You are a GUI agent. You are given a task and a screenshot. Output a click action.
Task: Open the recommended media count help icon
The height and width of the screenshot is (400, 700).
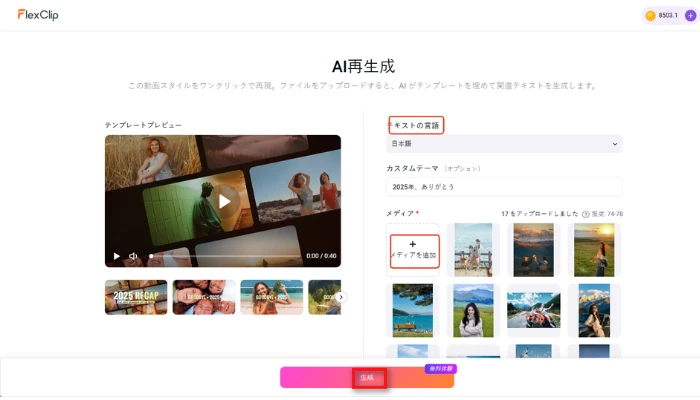(586, 214)
